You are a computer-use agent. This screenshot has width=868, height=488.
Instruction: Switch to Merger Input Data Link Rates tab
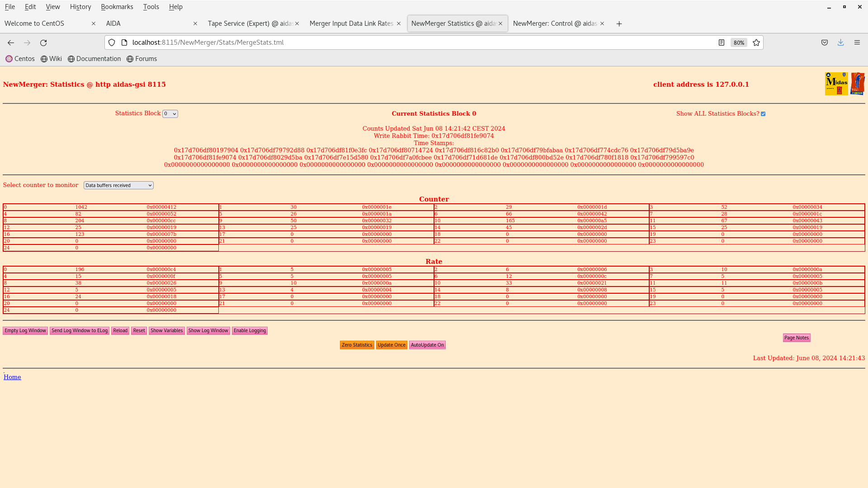(x=351, y=23)
